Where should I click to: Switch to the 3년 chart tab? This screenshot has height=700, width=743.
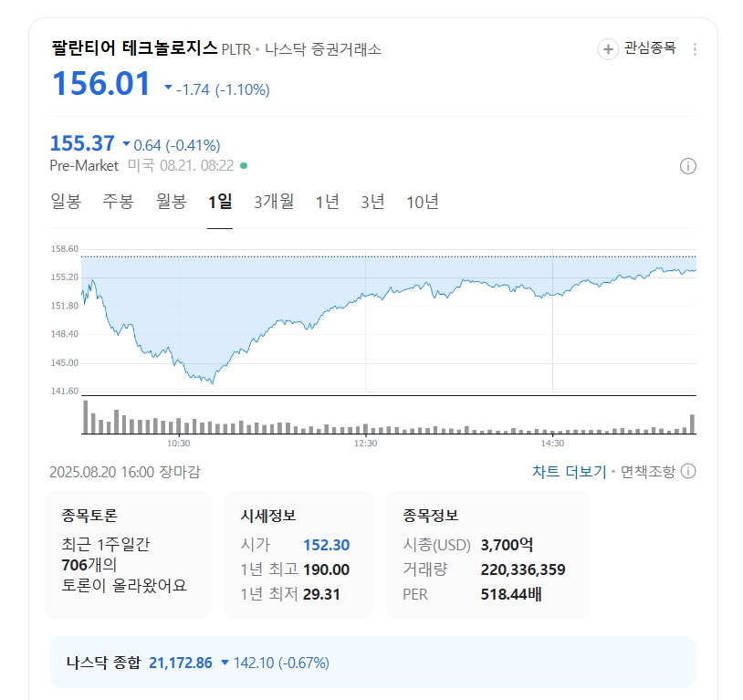pos(372,202)
